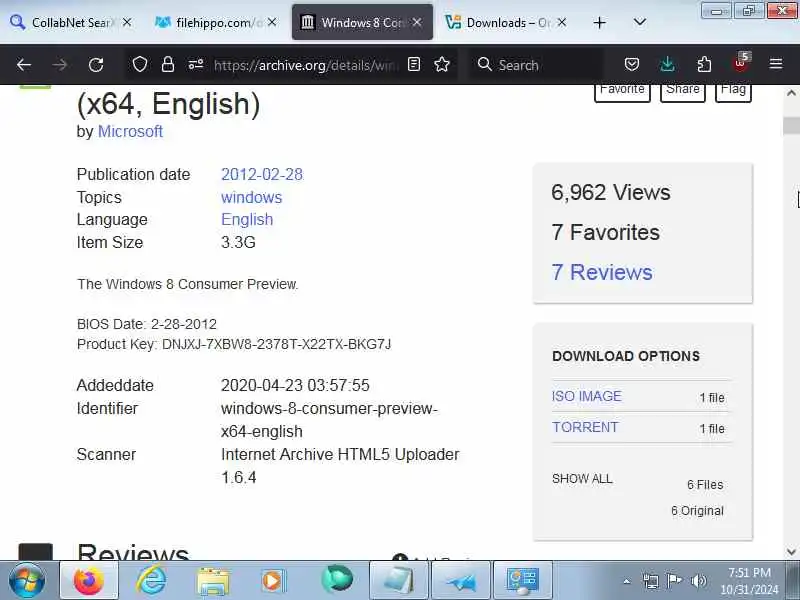This screenshot has height=600, width=800.
Task: Bookmark this page with the star
Action: coord(442,64)
